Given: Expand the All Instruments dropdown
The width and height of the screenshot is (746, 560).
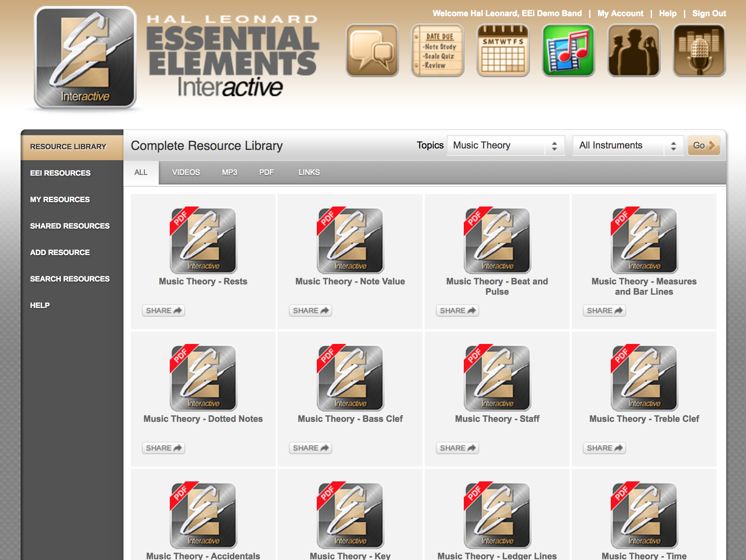Looking at the screenshot, I should coord(628,146).
